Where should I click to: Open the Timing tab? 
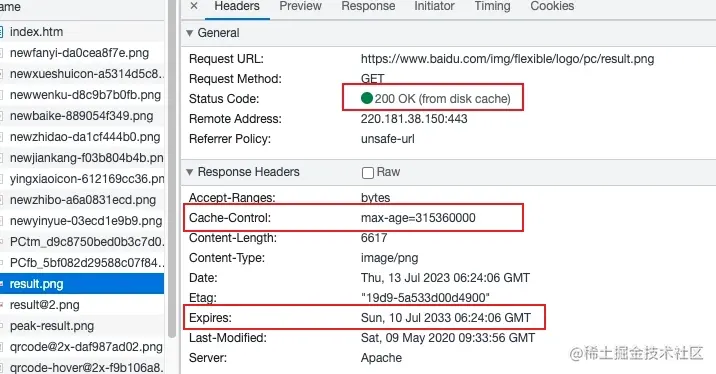(x=492, y=6)
